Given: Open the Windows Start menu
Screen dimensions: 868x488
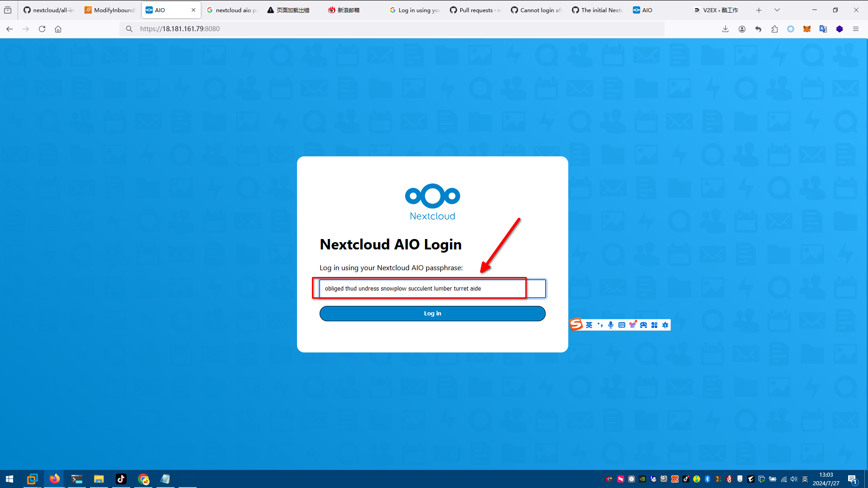Looking at the screenshot, I should (9, 479).
